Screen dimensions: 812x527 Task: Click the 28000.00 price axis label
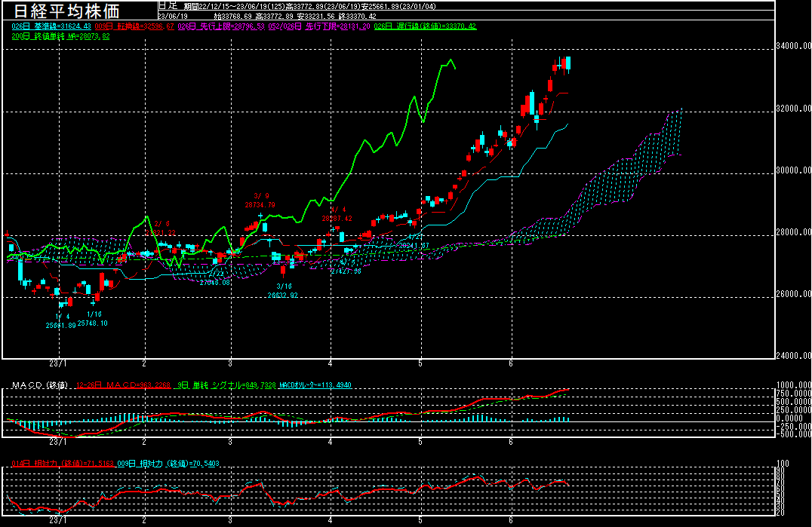[x=793, y=232]
